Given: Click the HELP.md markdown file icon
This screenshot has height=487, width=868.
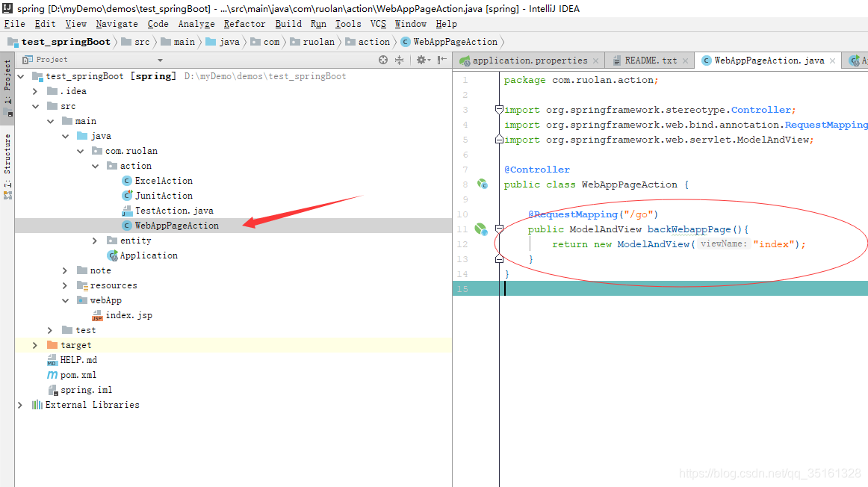Looking at the screenshot, I should tap(52, 360).
